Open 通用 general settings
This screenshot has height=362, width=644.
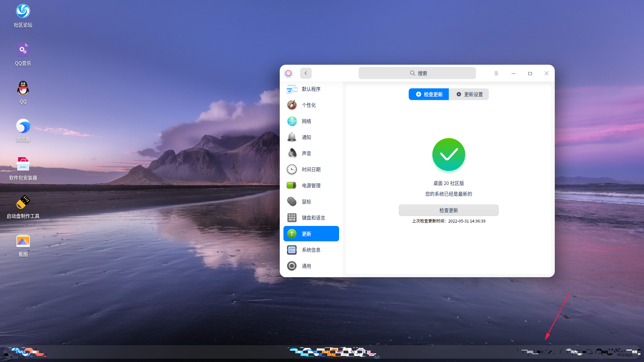tap(306, 266)
